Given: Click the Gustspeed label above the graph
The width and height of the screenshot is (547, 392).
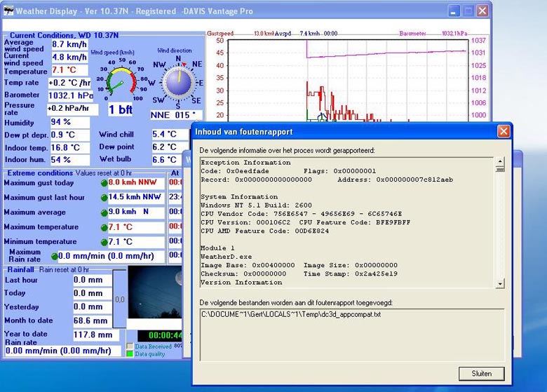Looking at the screenshot, I should tap(220, 34).
